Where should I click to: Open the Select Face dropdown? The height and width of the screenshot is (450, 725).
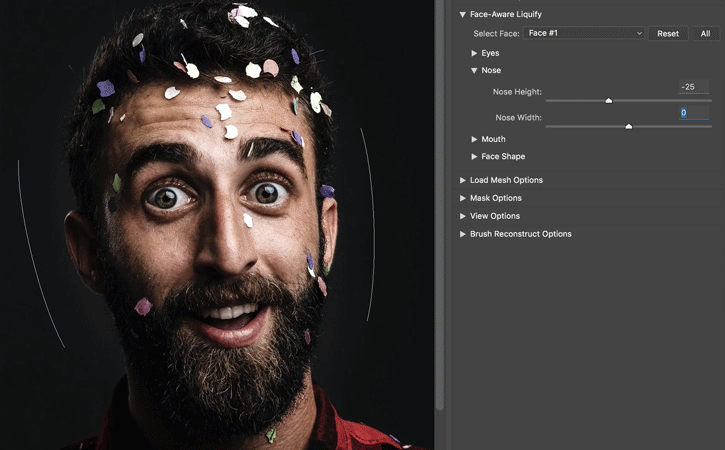tap(584, 33)
